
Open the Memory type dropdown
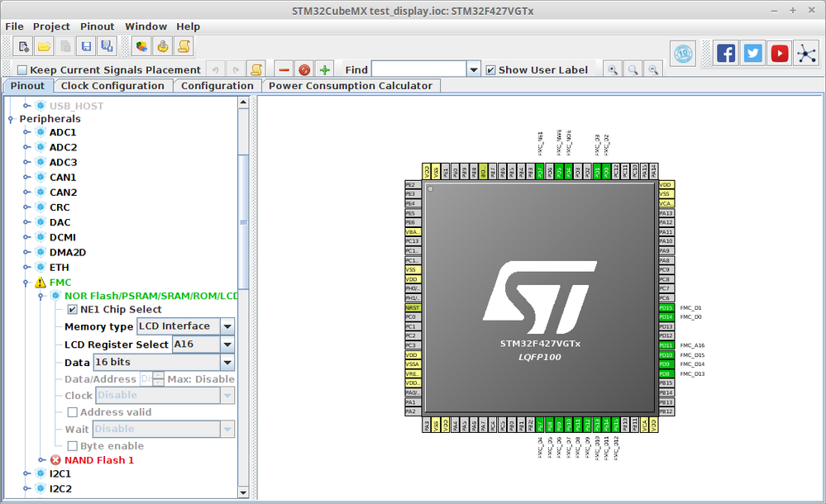click(x=227, y=326)
